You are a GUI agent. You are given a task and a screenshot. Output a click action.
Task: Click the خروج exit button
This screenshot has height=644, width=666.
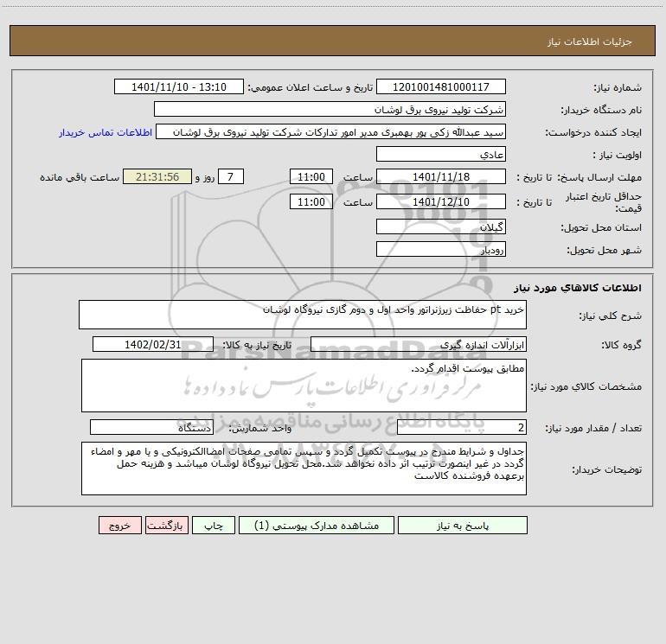click(119, 526)
